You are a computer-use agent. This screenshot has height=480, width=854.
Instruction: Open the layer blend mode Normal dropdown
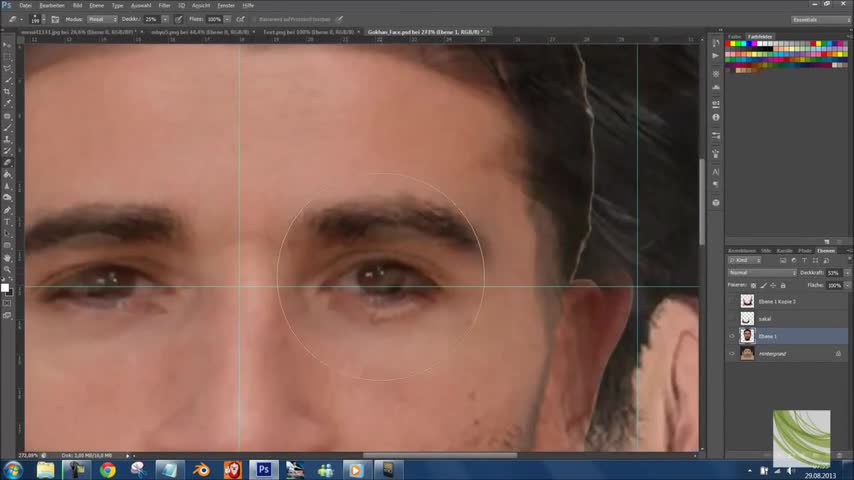click(x=762, y=272)
